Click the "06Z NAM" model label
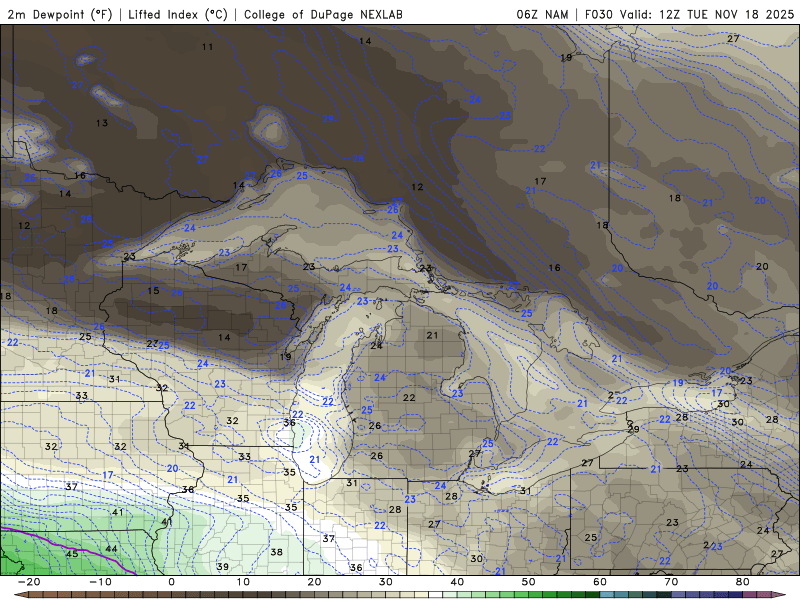 [542, 14]
